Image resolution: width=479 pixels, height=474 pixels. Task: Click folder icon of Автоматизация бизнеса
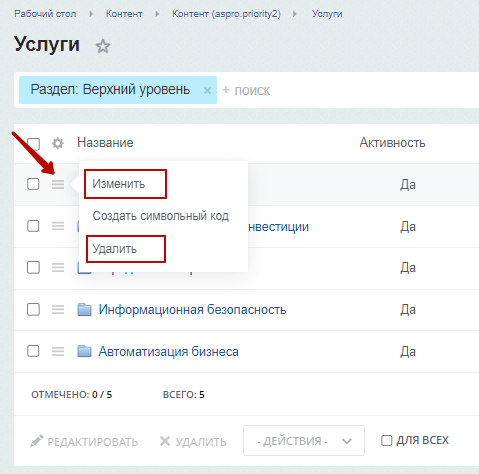(x=84, y=351)
